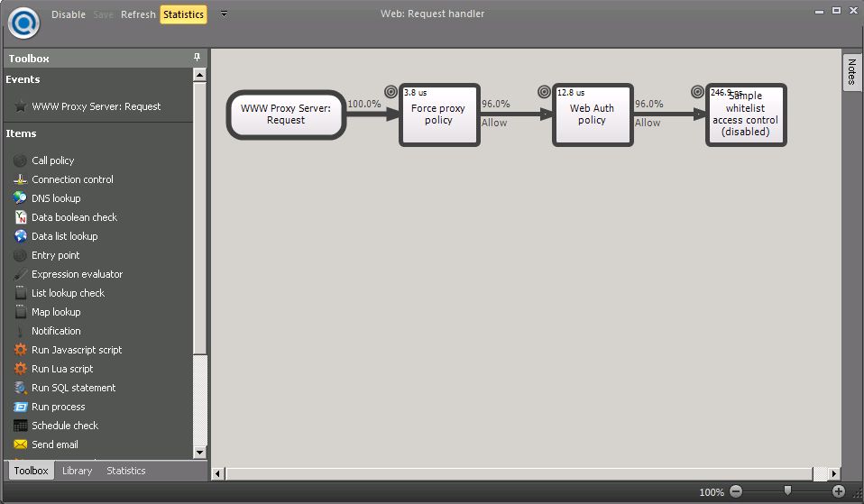This screenshot has height=504, width=864.
Task: Click the toolbox scrollbar up arrow
Action: coord(199,74)
